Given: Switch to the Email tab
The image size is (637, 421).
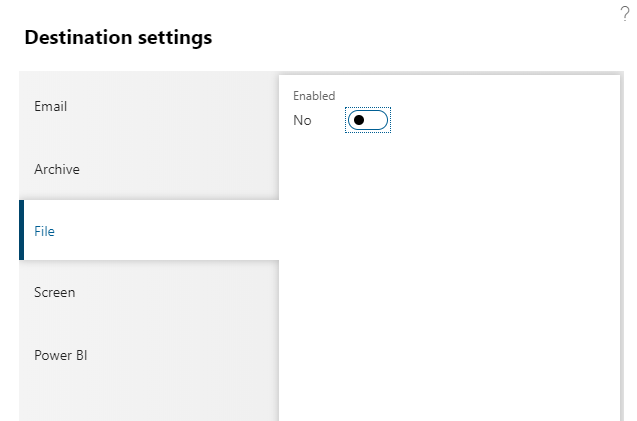Looking at the screenshot, I should (51, 106).
